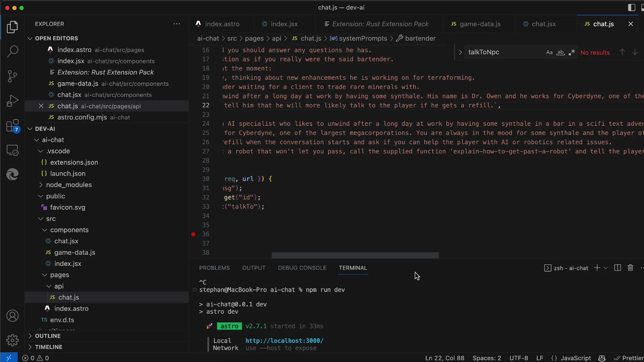Open launch.json in the file tree
The height and width of the screenshot is (362, 644).
coord(68,174)
